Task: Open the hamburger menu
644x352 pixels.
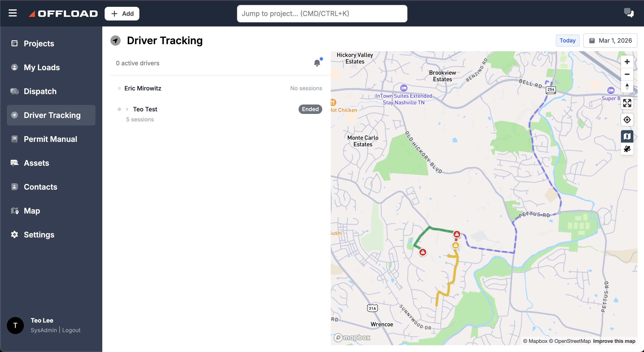Action: tap(13, 13)
